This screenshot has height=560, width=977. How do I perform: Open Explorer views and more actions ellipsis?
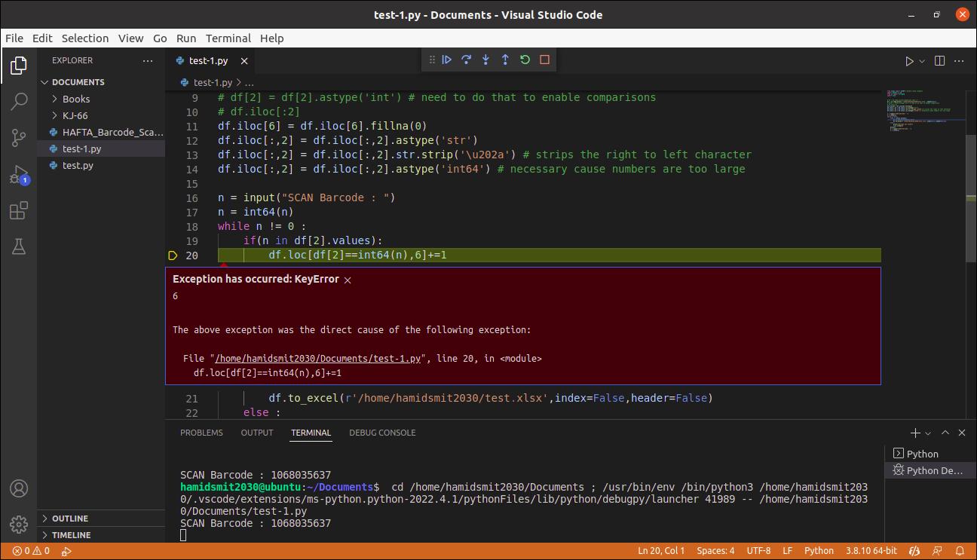point(148,60)
